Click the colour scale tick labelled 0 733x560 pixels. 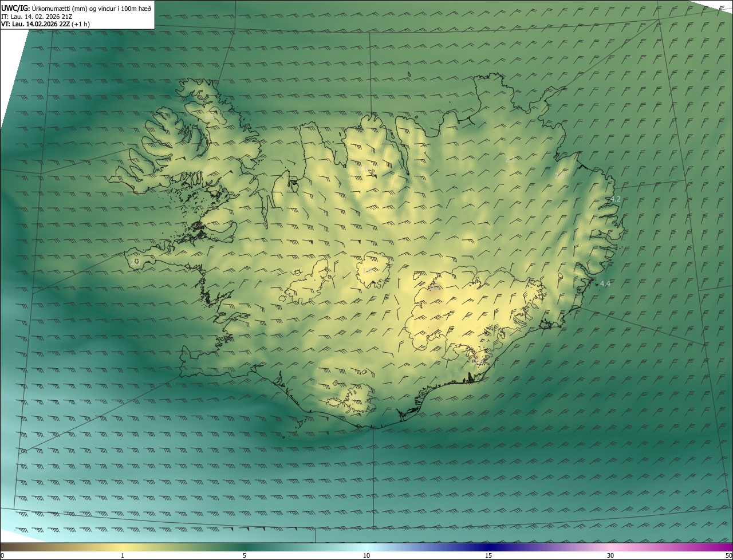coord(2,555)
